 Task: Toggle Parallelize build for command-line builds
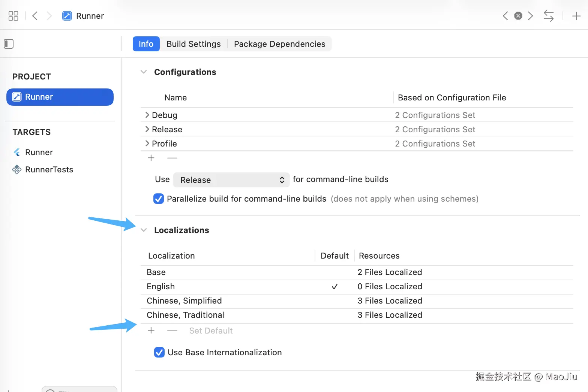(159, 199)
